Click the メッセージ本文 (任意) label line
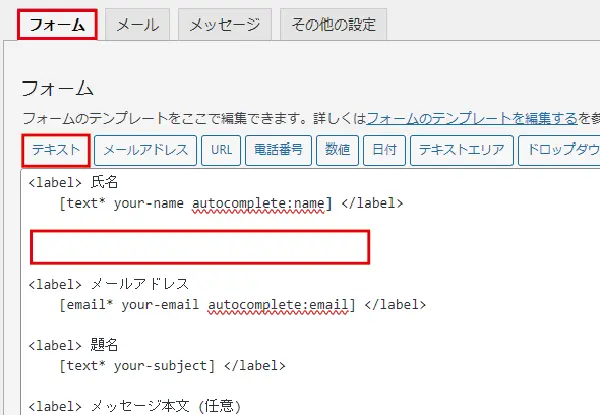 [135, 406]
